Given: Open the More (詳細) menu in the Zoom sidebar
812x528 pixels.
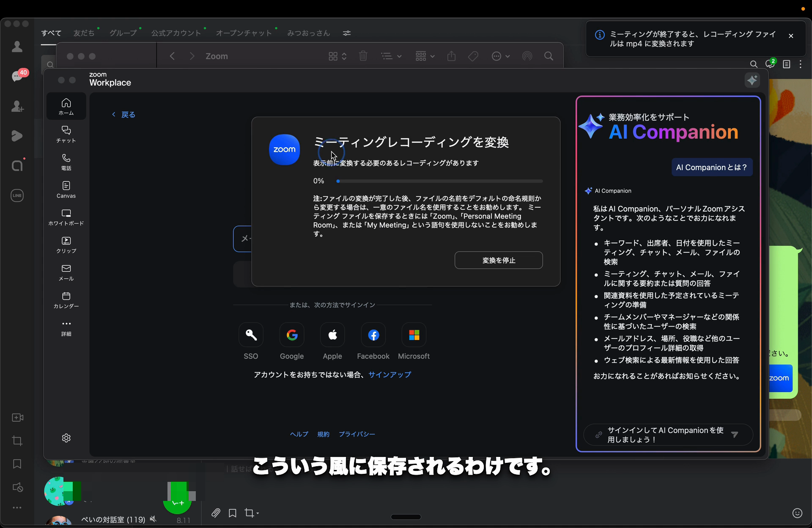Looking at the screenshot, I should tap(66, 328).
